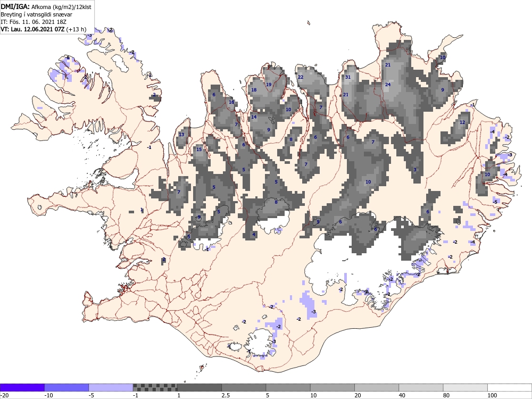Viewport: 532px width, 399px height.
Task: Choose the gray 2.5 to 5 legend swatch
Action: [244, 387]
